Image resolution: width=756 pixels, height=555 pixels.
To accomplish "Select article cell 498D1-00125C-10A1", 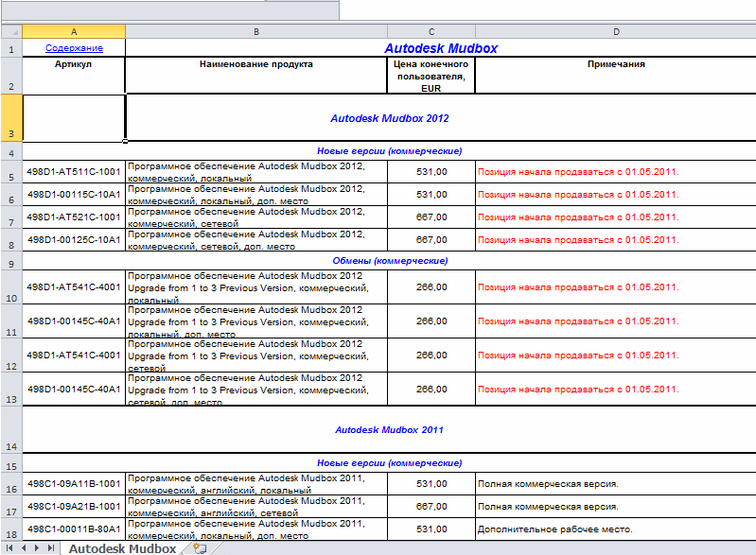I will 73,240.
